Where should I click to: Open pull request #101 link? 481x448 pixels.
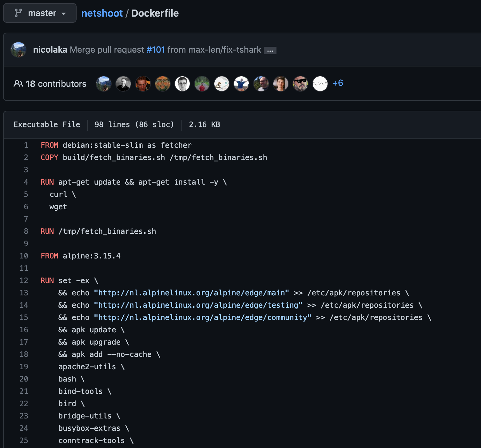pyautogui.click(x=156, y=50)
